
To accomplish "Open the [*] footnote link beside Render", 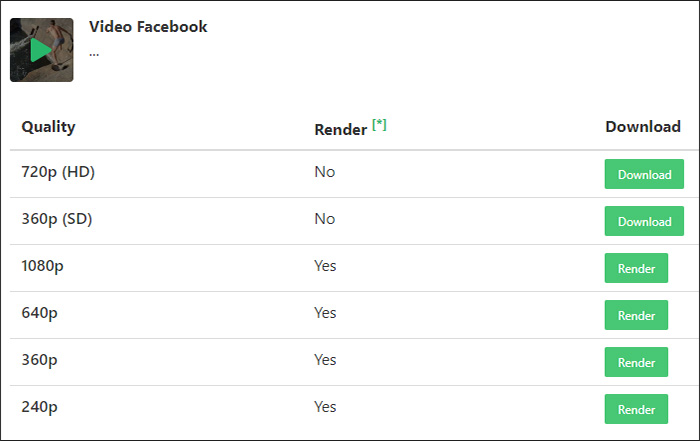I will (379, 124).
